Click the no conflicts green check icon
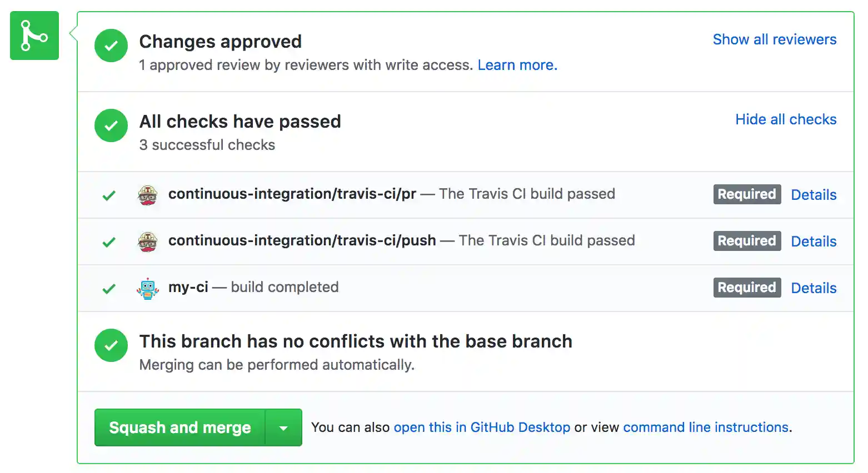 (111, 345)
